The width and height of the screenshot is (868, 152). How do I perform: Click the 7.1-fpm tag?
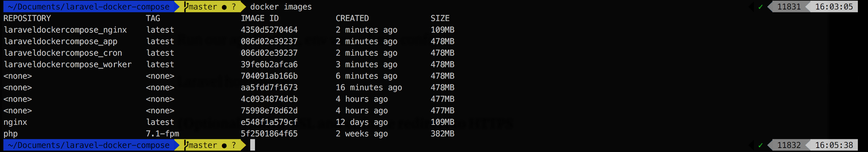tap(162, 134)
